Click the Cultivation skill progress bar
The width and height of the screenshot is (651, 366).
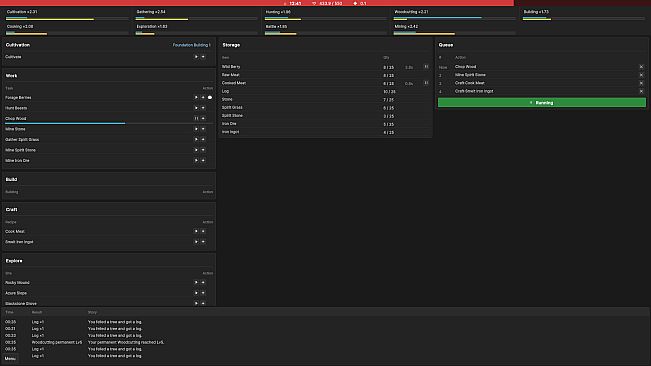pos(67,19)
